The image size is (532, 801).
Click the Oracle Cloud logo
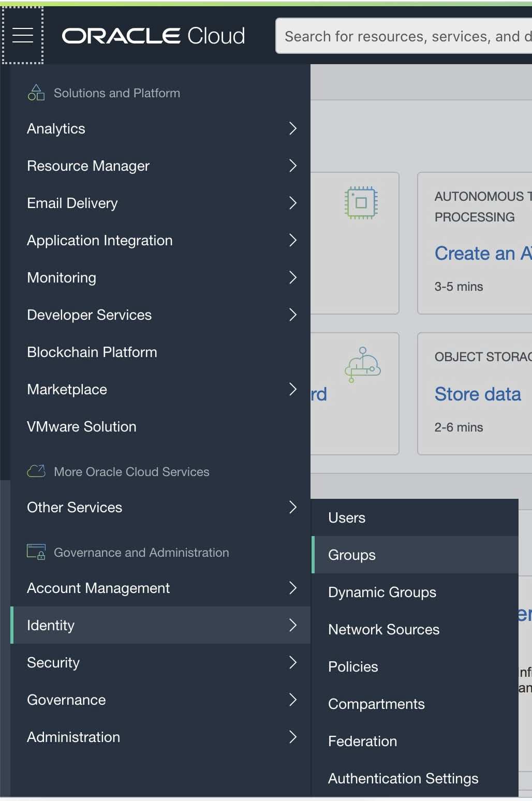pos(153,36)
